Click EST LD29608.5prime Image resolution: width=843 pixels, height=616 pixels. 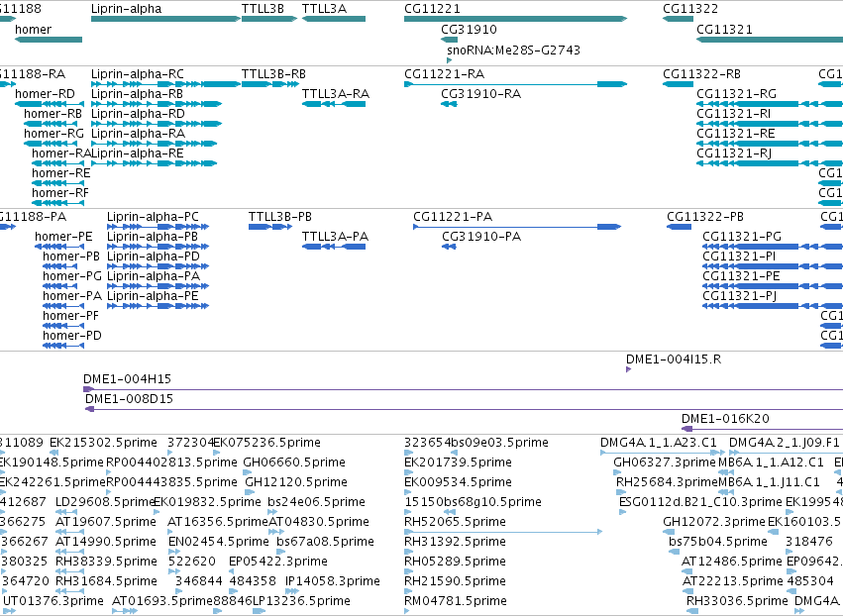tap(105, 502)
